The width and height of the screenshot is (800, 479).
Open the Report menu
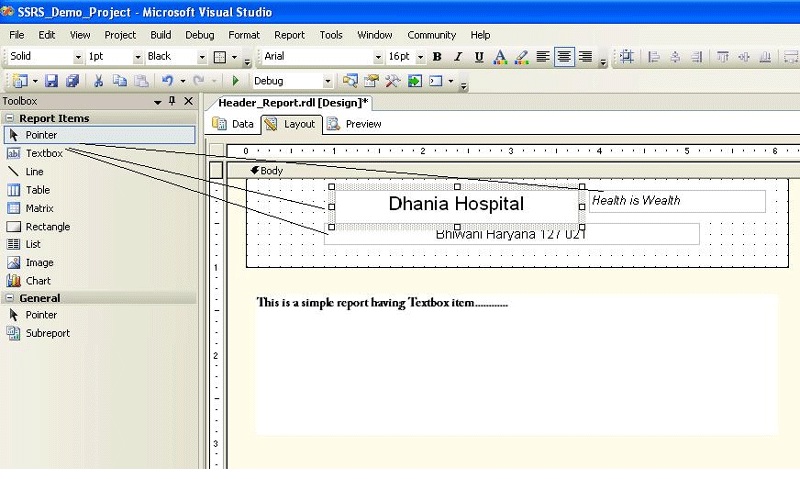(289, 35)
